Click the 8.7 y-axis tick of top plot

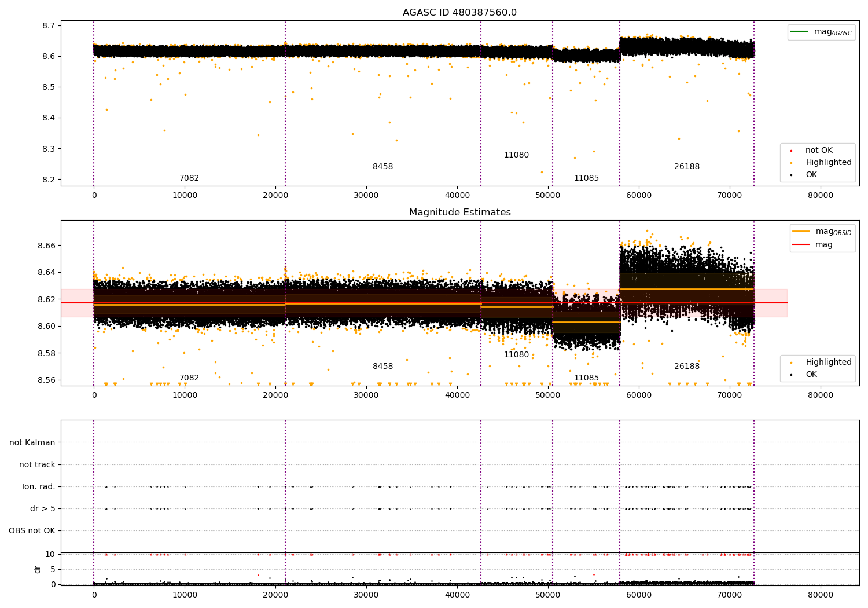coord(49,25)
